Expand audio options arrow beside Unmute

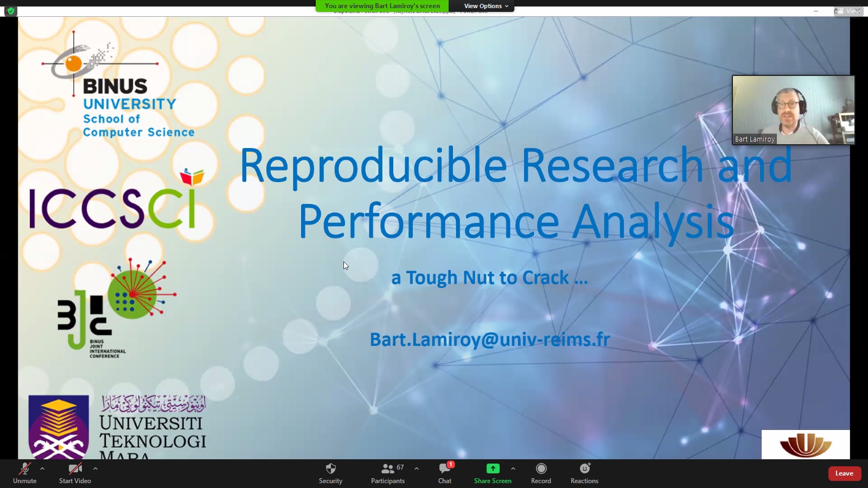click(42, 468)
